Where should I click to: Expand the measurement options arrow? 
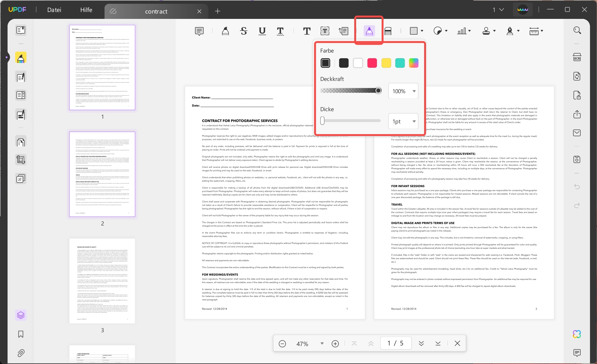[542, 31]
